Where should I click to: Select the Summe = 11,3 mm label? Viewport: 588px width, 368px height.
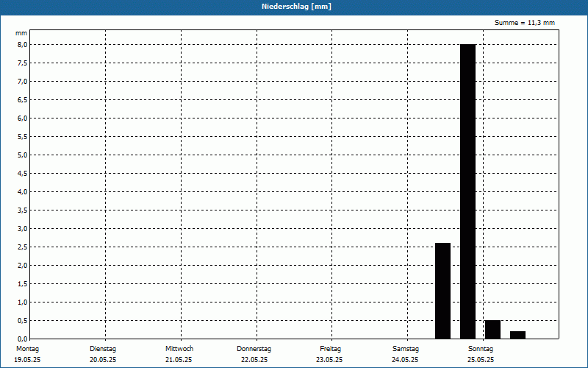pyautogui.click(x=524, y=23)
